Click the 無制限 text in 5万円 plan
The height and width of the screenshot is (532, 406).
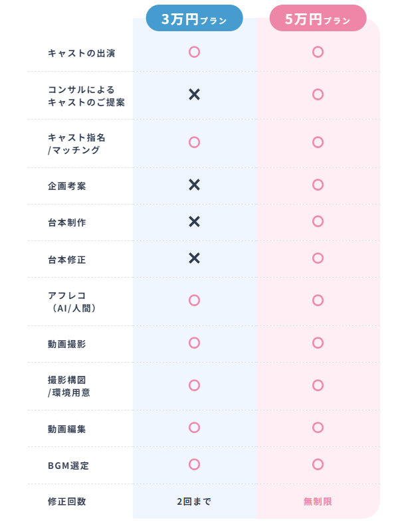coord(318,501)
